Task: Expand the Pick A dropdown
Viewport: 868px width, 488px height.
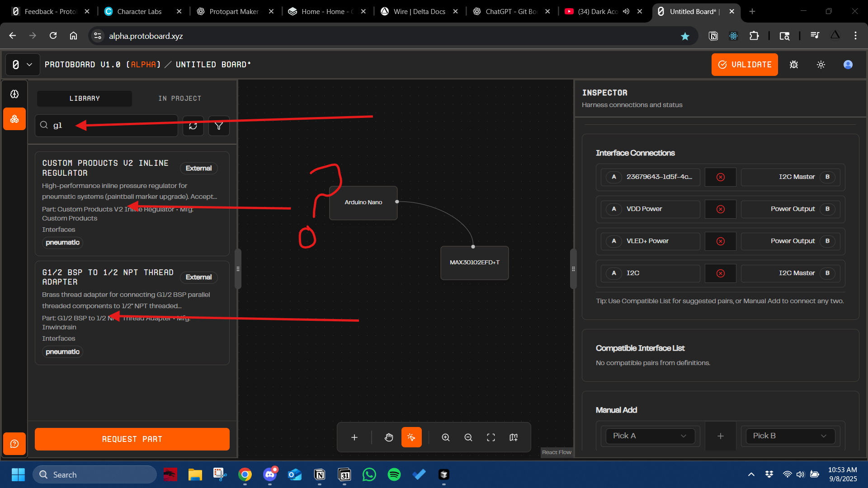Action: [x=650, y=436]
